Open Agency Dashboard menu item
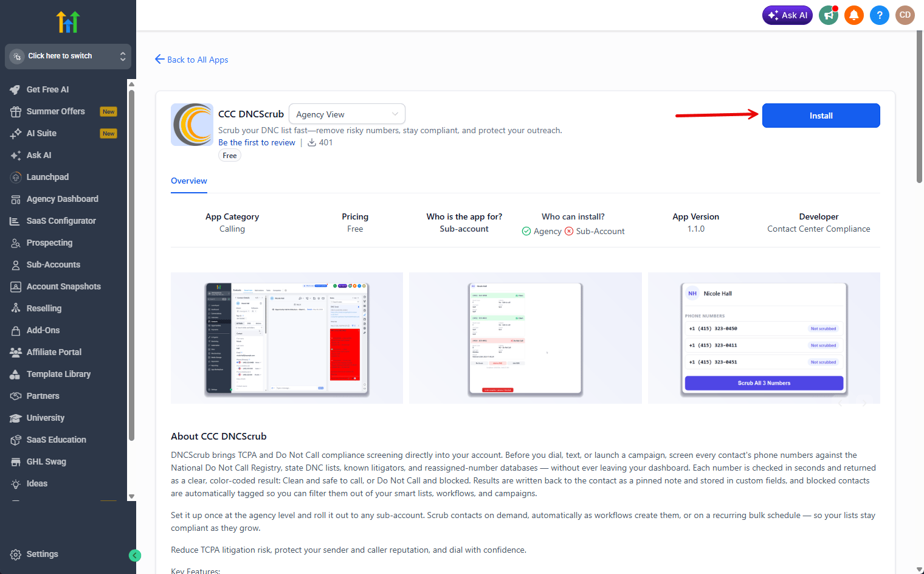Screen dimensions: 924x574 pyautogui.click(x=62, y=199)
